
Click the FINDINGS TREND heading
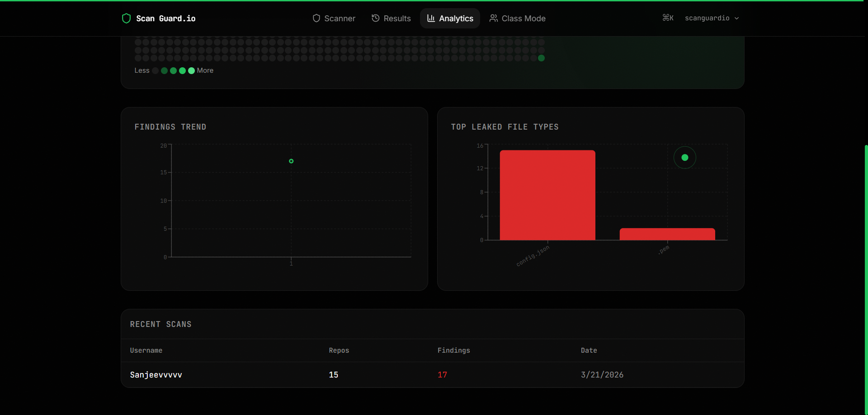point(170,127)
